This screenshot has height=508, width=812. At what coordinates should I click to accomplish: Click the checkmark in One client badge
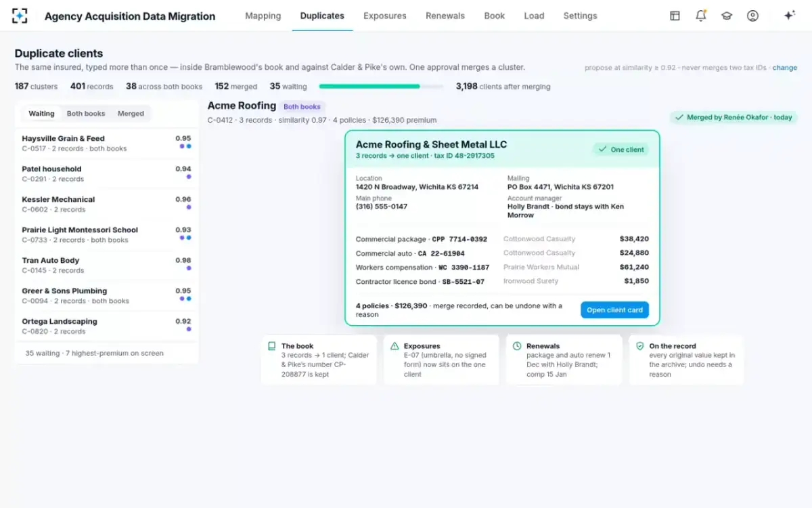pos(602,150)
